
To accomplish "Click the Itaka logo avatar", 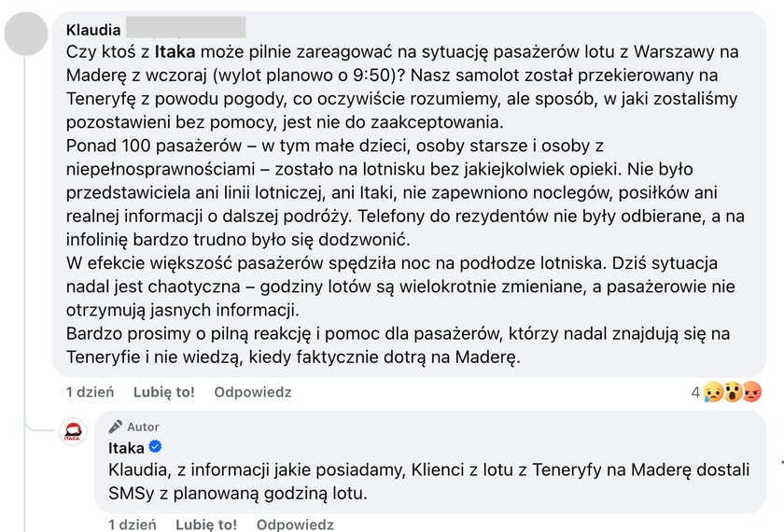I will [x=73, y=433].
